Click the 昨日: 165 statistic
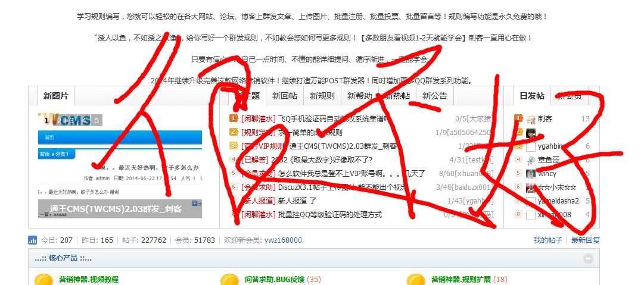This screenshot has height=285, width=644. coord(97,240)
